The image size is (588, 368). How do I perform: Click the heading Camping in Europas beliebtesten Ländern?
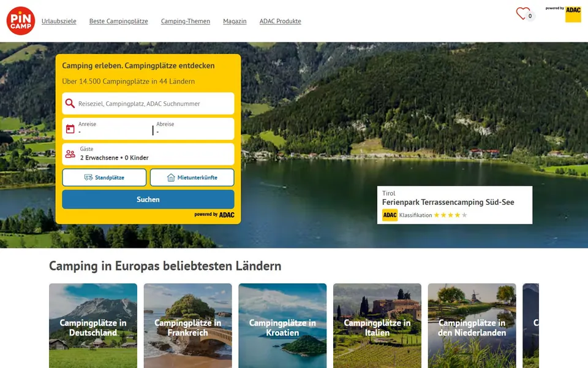tap(165, 266)
